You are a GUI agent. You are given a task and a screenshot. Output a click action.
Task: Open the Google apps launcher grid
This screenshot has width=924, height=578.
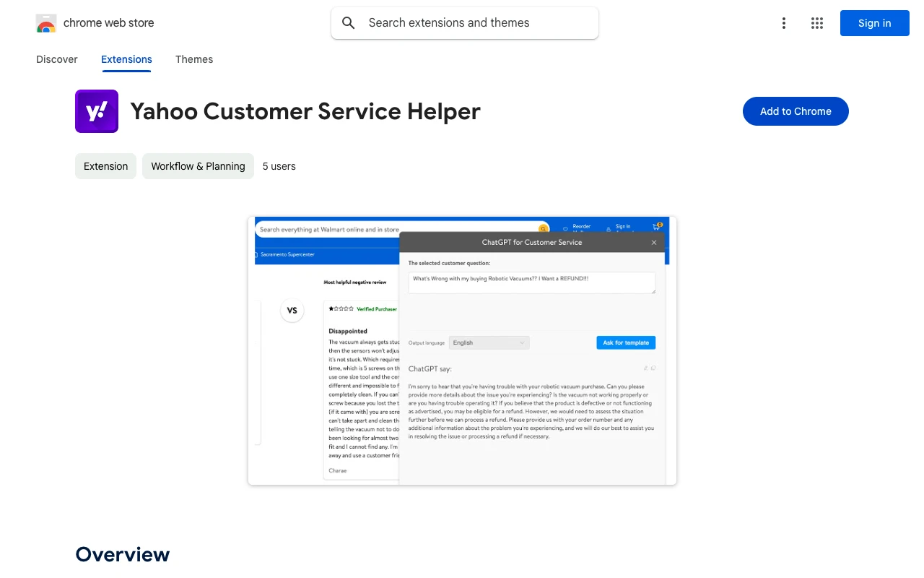click(816, 23)
